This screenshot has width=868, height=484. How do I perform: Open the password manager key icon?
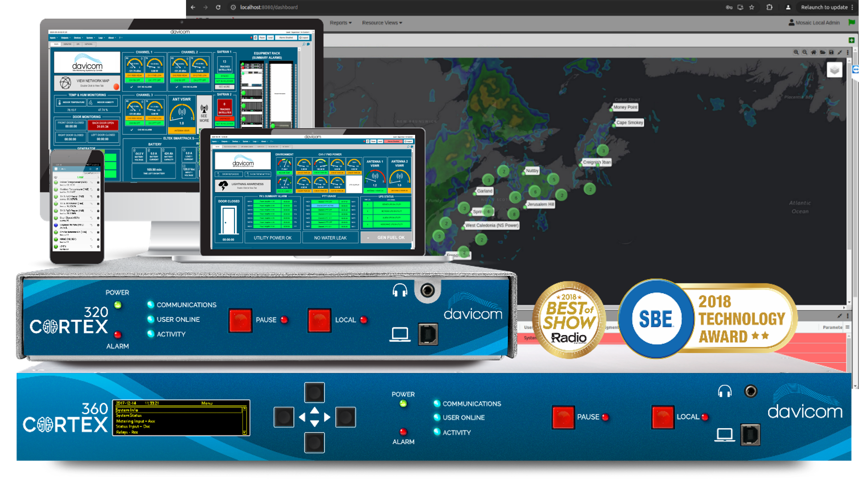click(x=729, y=7)
